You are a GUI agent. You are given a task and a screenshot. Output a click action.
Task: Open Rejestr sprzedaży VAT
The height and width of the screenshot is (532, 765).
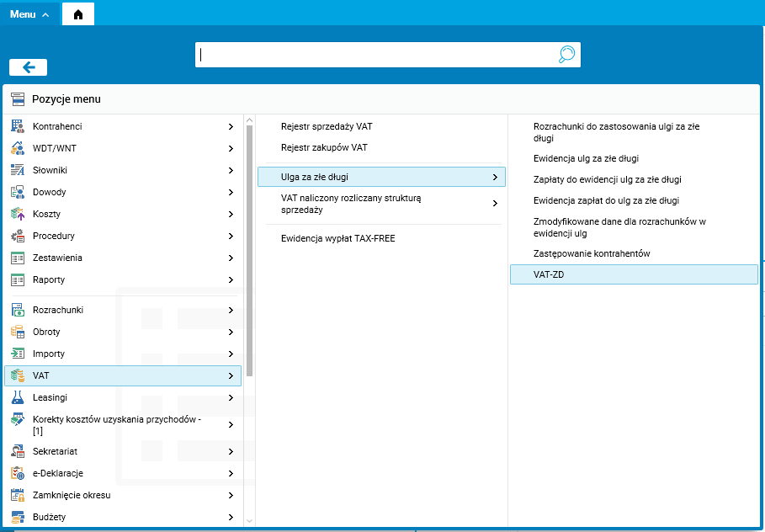coord(327,126)
